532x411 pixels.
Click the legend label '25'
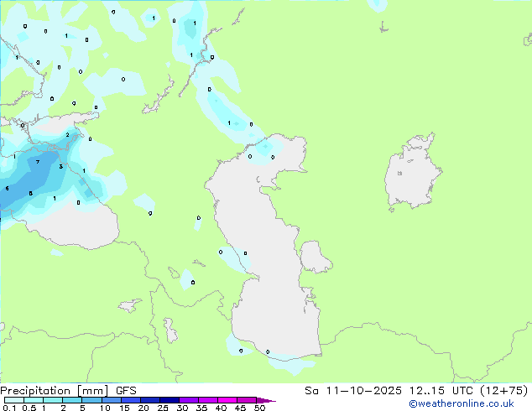point(163,408)
